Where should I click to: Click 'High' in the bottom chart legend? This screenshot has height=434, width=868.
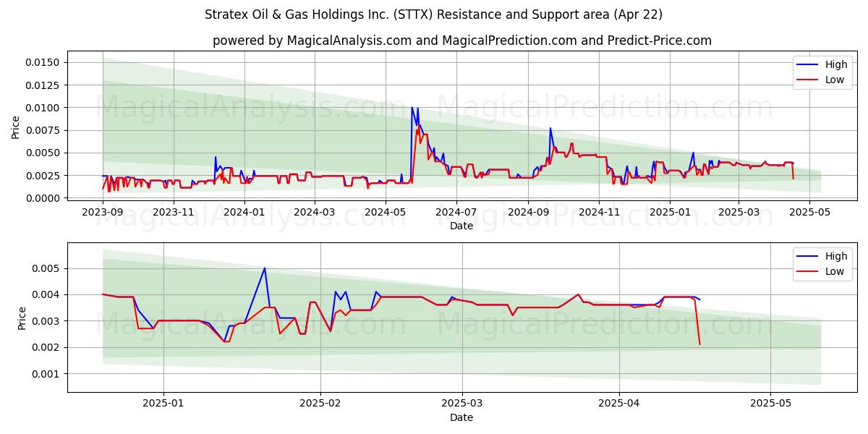pyautogui.click(x=836, y=256)
